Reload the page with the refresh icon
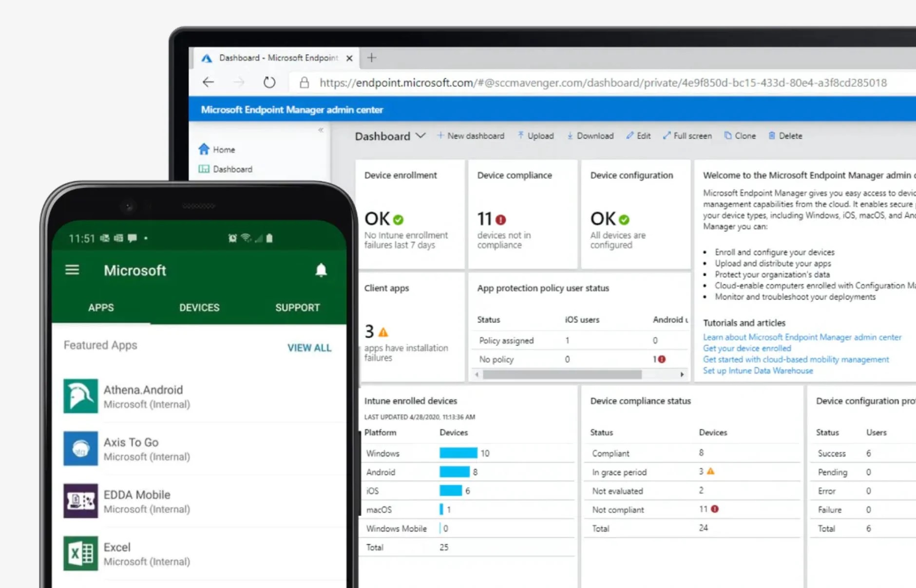Screen dimensions: 916x588 (x=269, y=82)
